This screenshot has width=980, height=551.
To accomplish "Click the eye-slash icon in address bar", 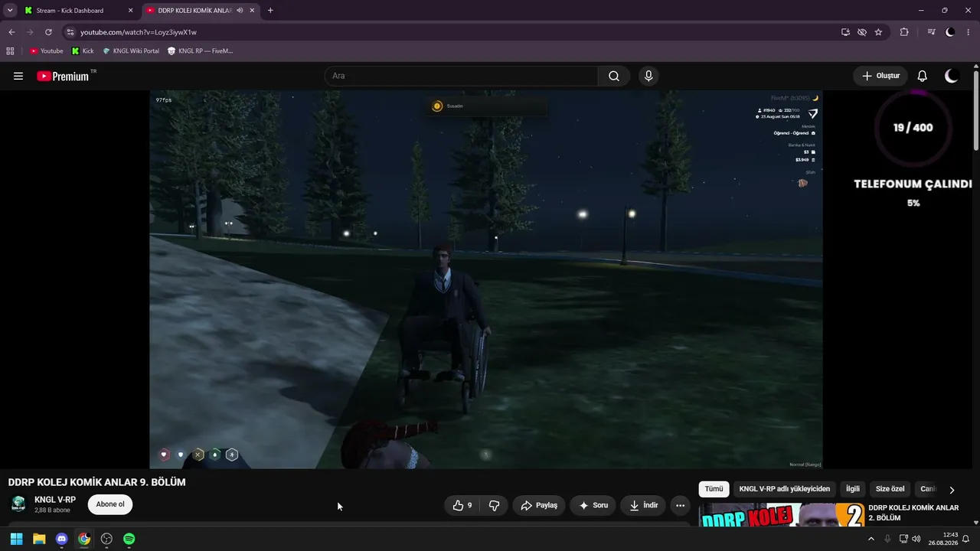I will point(862,32).
